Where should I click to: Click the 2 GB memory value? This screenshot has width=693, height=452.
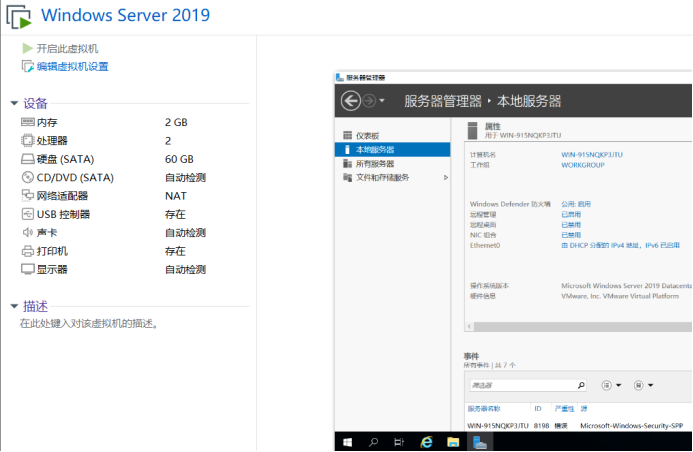tap(176, 122)
